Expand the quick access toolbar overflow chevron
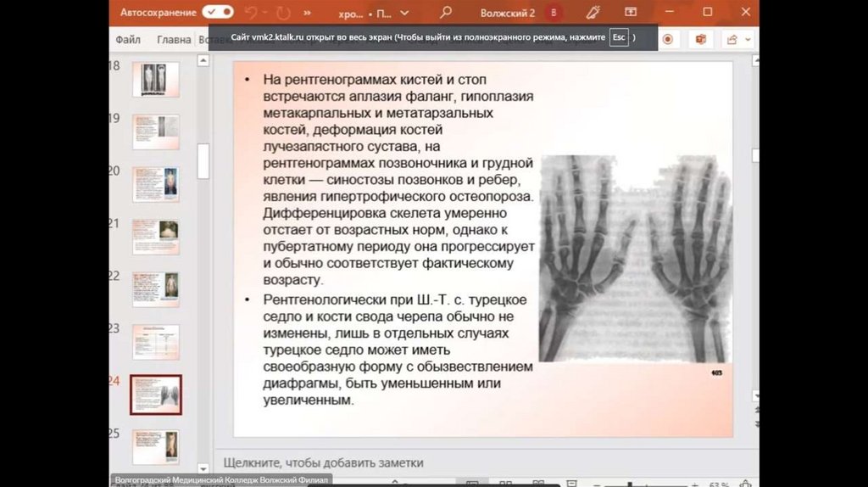The height and width of the screenshot is (487, 868). [306, 13]
